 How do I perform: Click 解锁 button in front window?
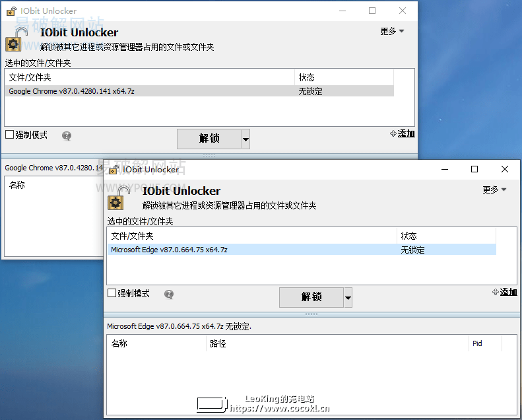coord(311,297)
